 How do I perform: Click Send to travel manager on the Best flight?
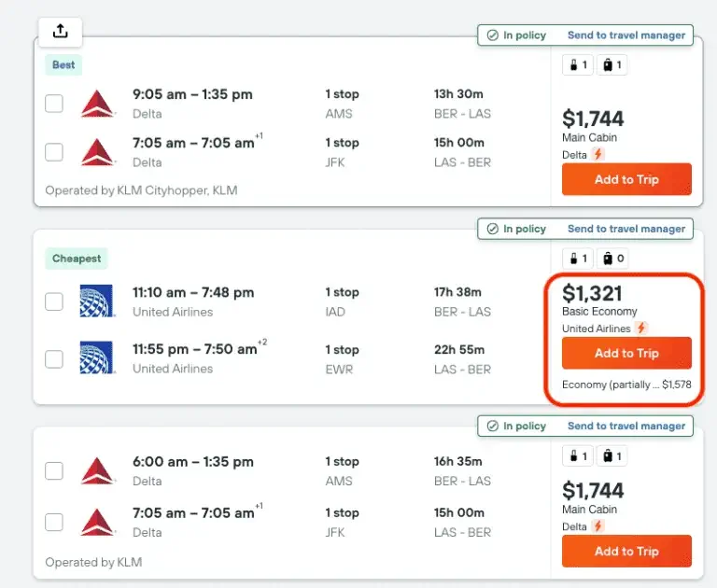(x=626, y=35)
